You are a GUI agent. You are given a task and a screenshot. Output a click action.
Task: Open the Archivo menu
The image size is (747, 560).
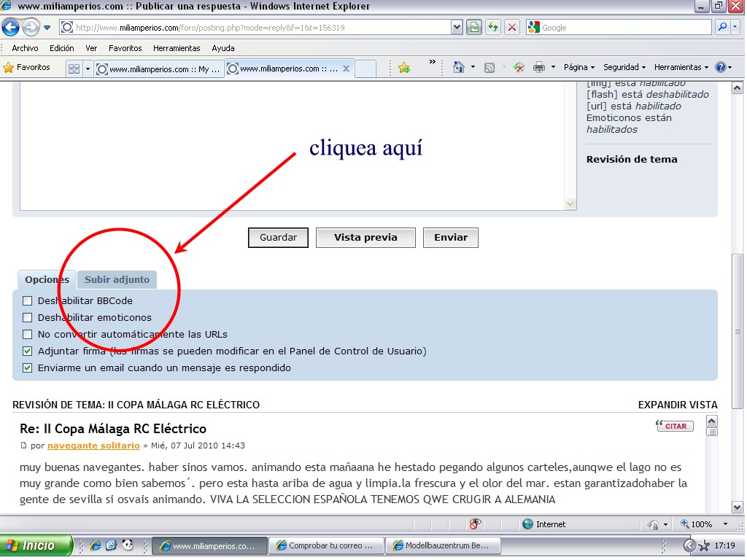pos(25,48)
